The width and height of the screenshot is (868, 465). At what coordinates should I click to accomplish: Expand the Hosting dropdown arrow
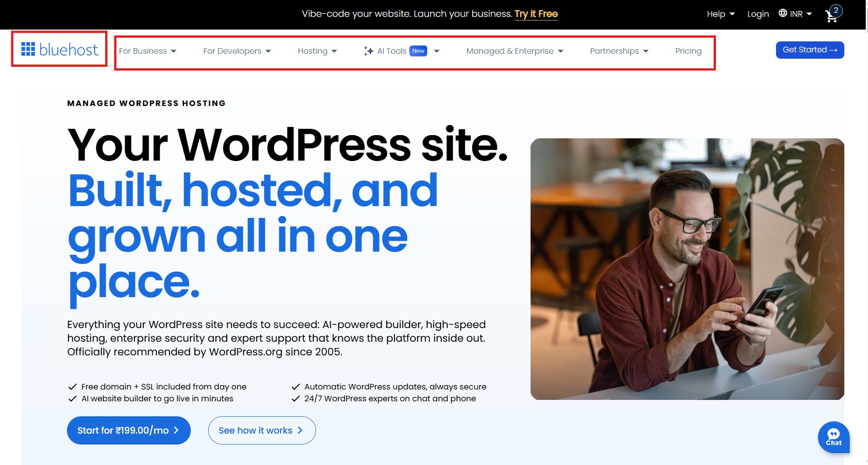[x=334, y=51]
